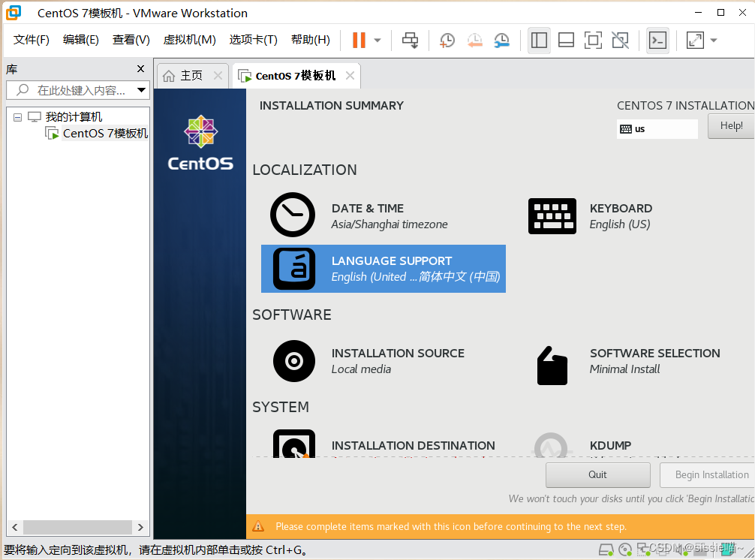
Task: Close the 主页 tab
Action: point(218,76)
